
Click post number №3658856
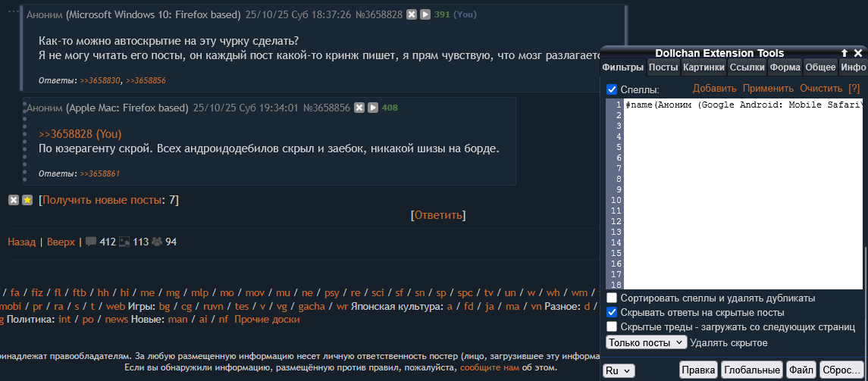click(x=327, y=108)
